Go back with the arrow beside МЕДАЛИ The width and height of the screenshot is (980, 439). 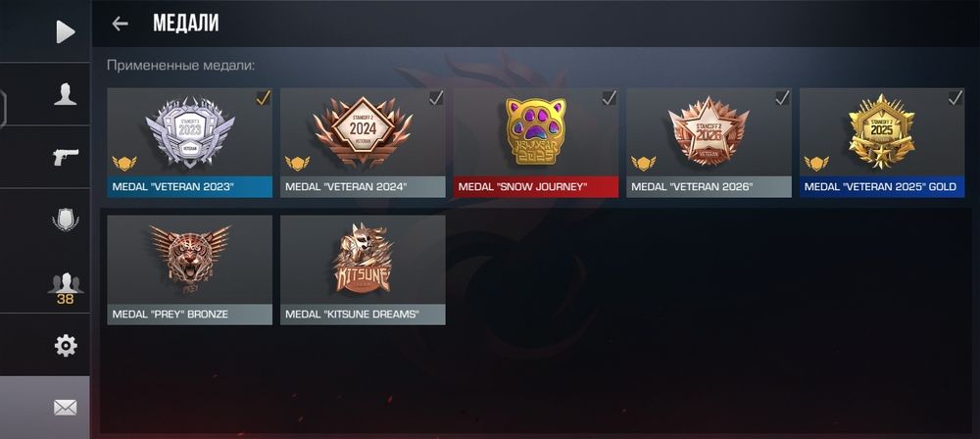tap(120, 24)
